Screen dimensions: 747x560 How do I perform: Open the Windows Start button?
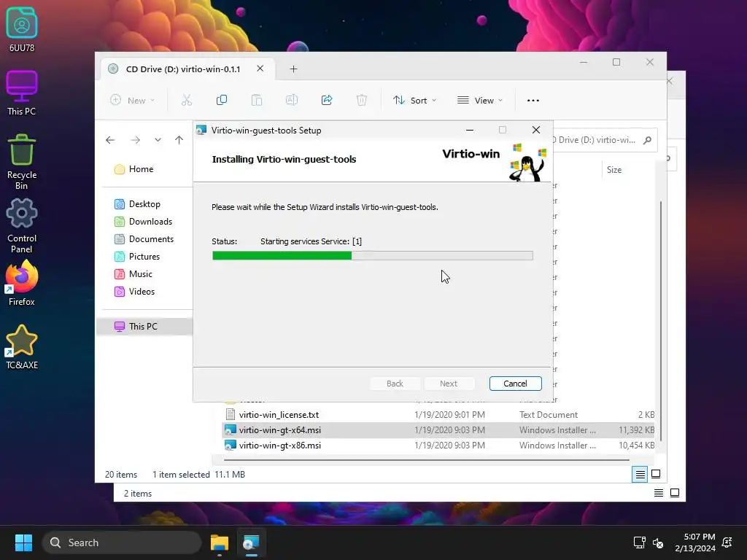(x=23, y=542)
